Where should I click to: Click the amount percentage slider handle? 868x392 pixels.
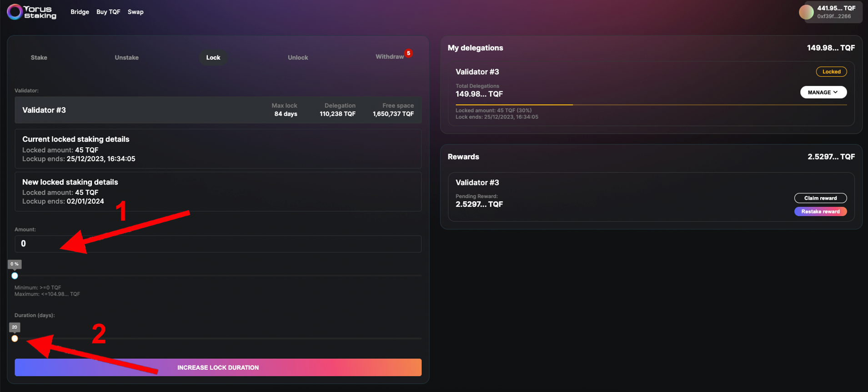[x=15, y=276]
